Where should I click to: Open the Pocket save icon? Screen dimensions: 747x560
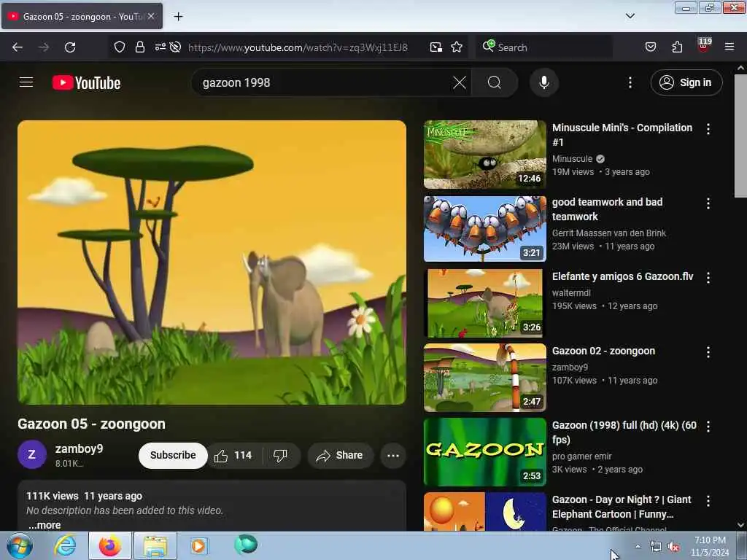(650, 47)
